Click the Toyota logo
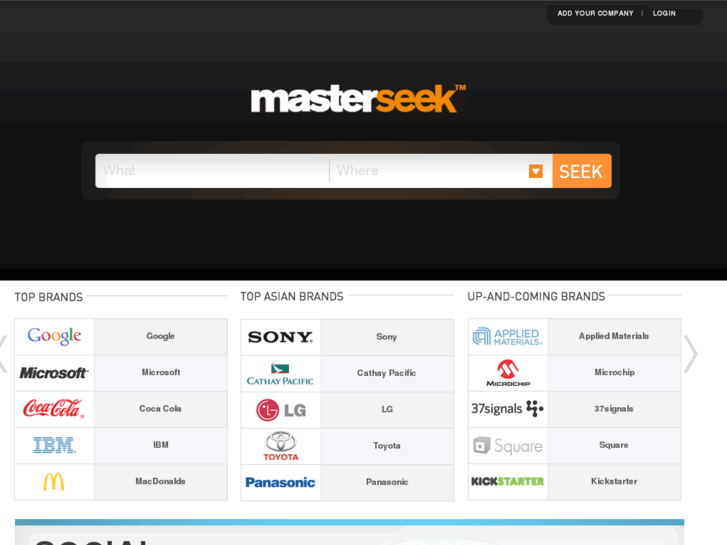 click(281, 446)
